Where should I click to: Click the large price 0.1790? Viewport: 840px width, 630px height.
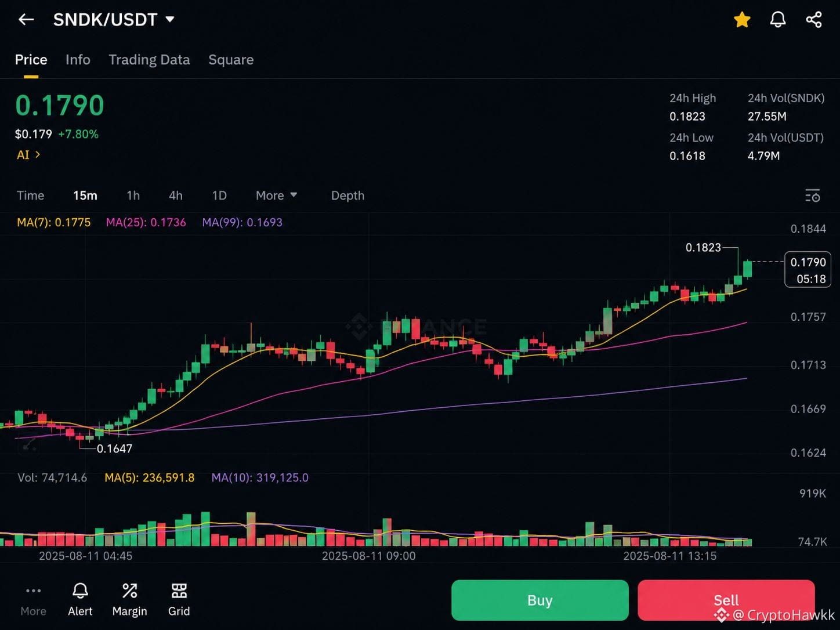[60, 106]
